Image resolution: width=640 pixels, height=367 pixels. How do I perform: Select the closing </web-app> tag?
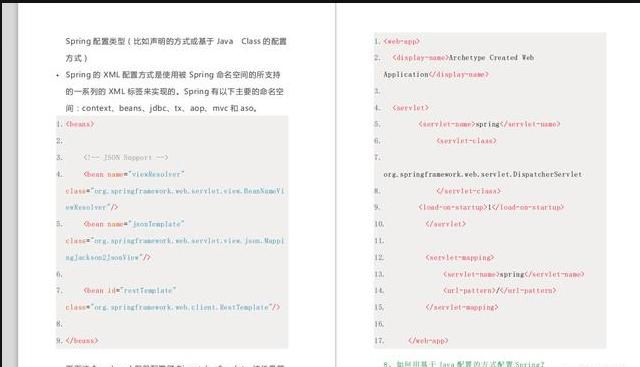pos(428,340)
